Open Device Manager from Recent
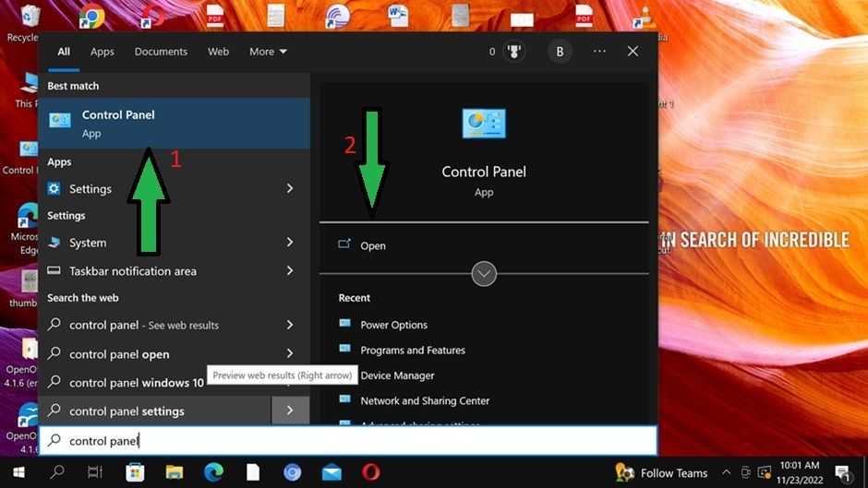This screenshot has width=868, height=488. (x=397, y=375)
